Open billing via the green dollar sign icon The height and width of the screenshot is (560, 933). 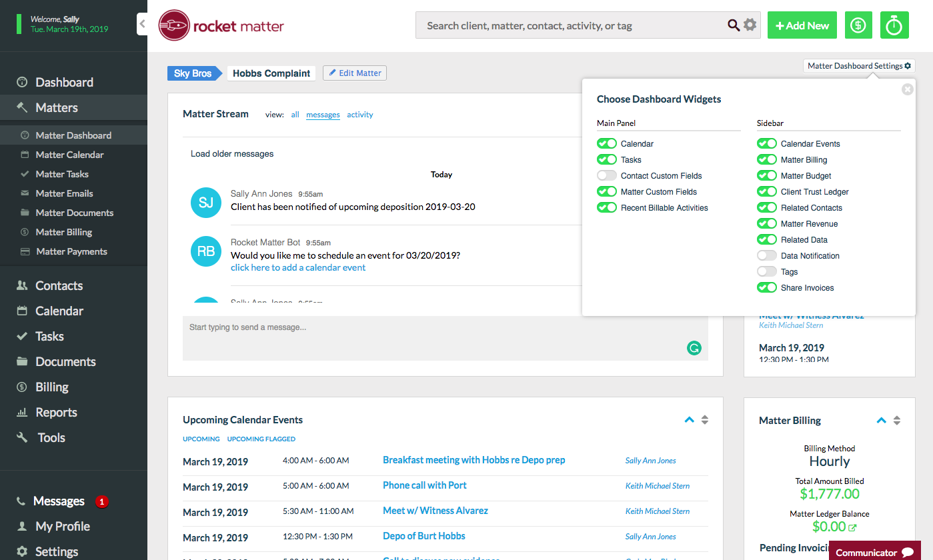pos(858,25)
